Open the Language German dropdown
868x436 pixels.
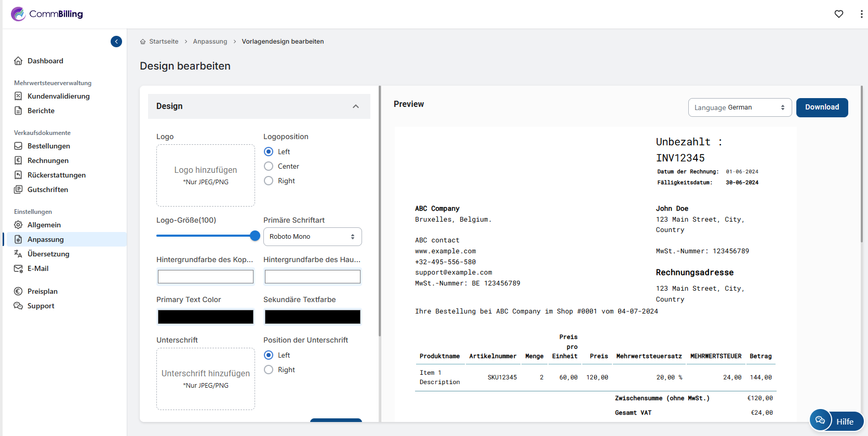pos(740,107)
